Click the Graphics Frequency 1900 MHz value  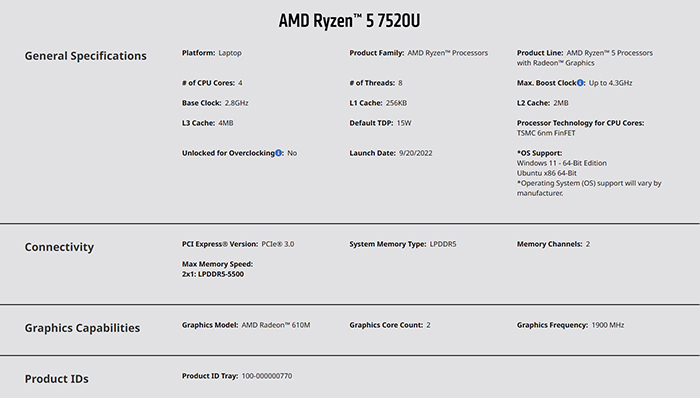pos(608,325)
